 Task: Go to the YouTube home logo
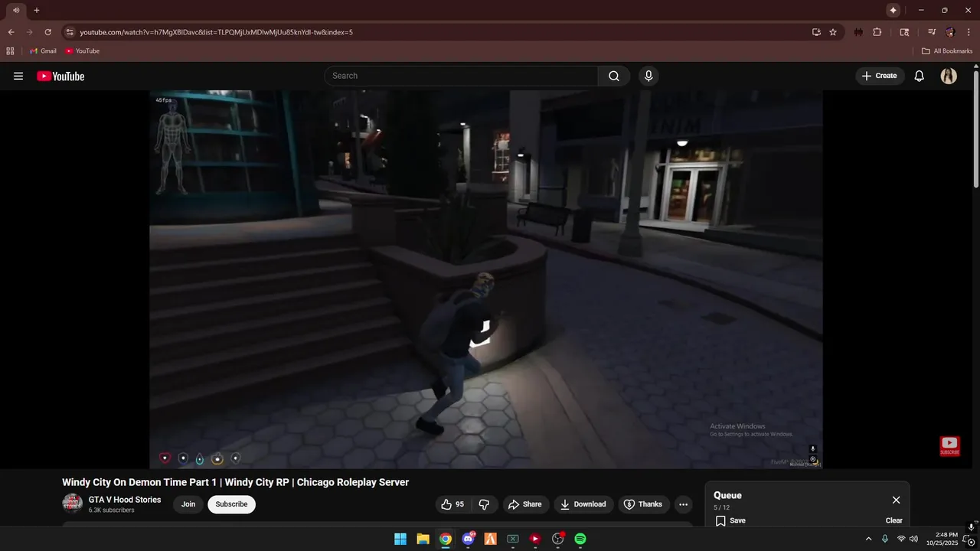[x=60, y=76]
